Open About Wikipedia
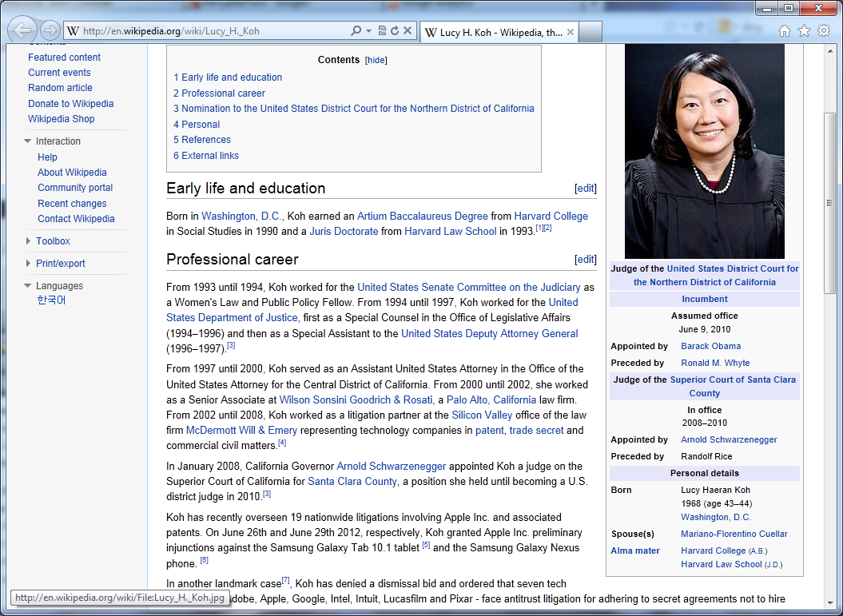The height and width of the screenshot is (616, 843). 72,172
